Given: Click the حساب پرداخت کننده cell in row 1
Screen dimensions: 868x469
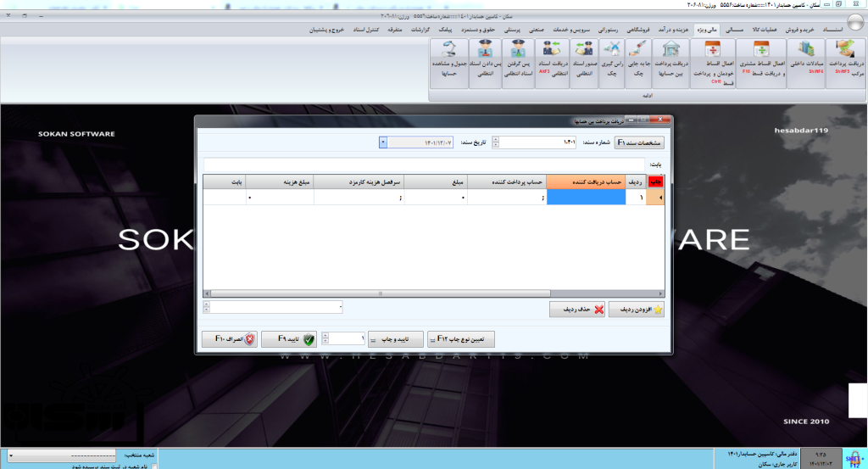Looking at the screenshot, I should point(507,197).
